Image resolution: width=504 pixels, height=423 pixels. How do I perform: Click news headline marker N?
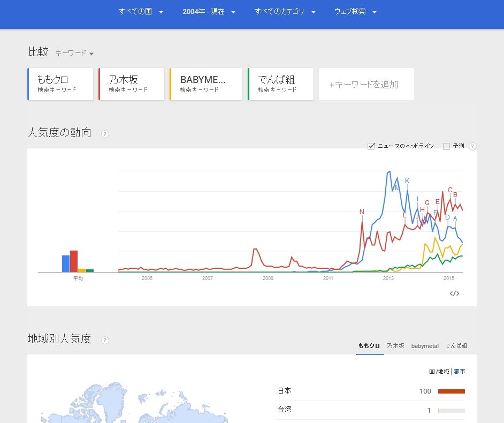[x=362, y=212]
